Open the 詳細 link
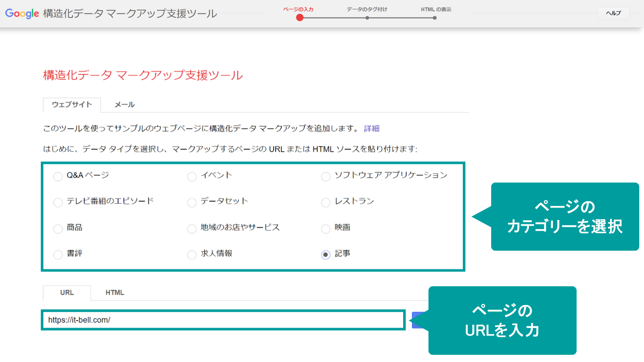Image resolution: width=644 pixels, height=362 pixels. coord(372,128)
